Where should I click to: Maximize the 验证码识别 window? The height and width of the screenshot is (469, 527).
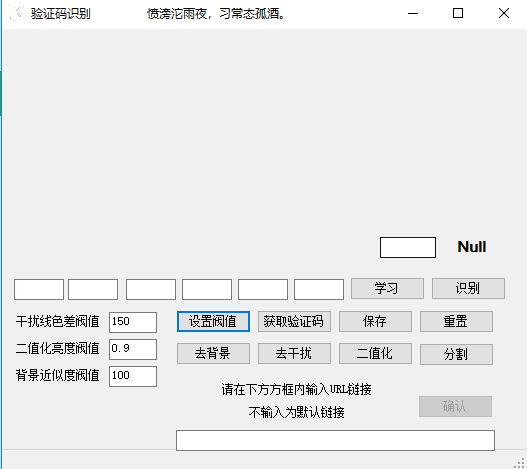pyautogui.click(x=458, y=13)
